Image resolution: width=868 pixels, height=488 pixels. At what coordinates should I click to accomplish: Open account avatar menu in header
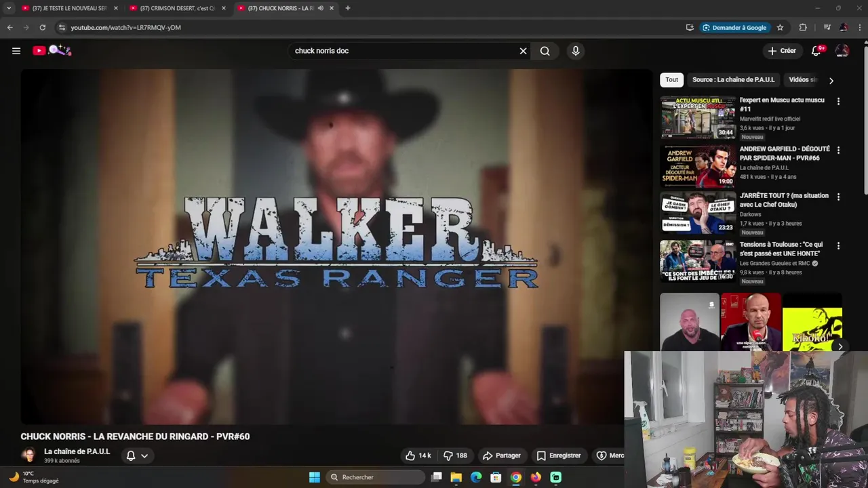point(842,51)
